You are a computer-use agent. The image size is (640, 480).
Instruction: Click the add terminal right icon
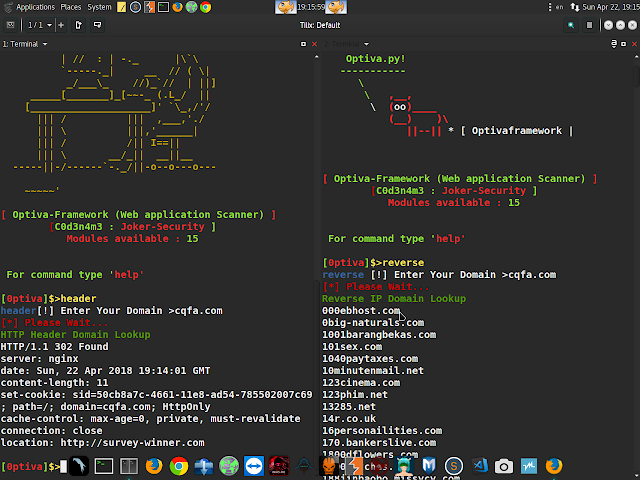coord(79,25)
